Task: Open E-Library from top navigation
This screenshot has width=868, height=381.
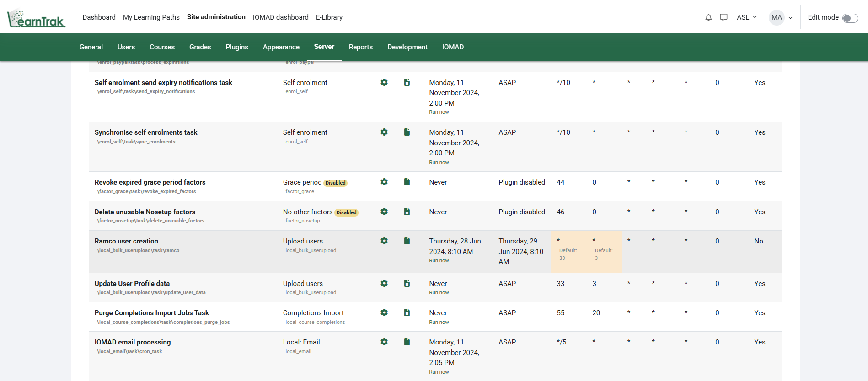Action: 329,17
